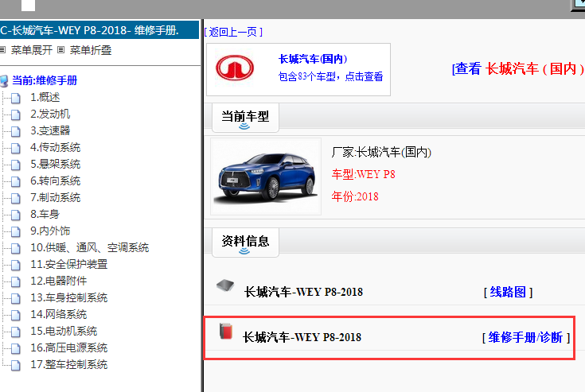Open the 8.车身 chapter
This screenshot has width=585, height=392.
tap(45, 214)
